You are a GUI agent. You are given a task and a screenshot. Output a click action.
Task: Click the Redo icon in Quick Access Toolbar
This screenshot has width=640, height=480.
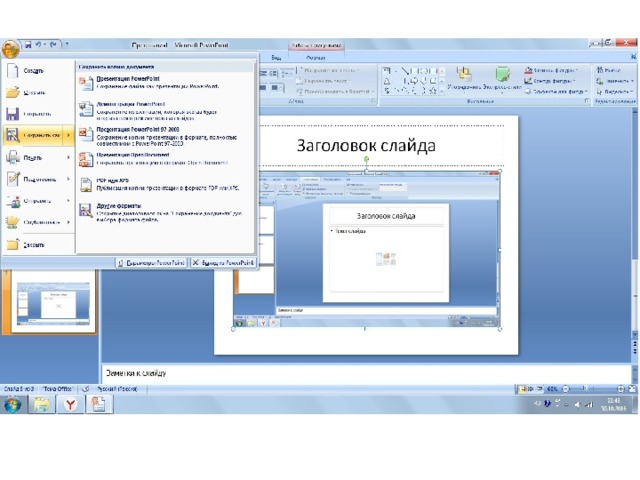(53, 44)
